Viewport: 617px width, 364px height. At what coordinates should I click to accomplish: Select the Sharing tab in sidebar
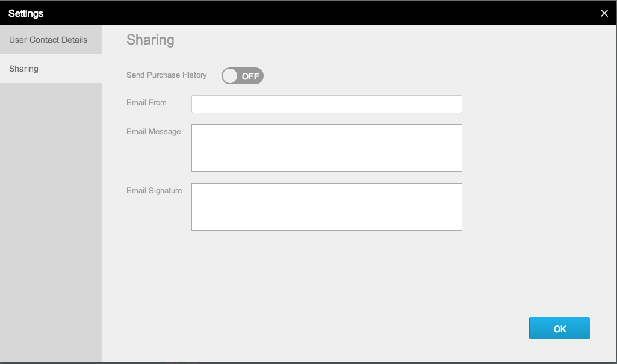point(51,69)
